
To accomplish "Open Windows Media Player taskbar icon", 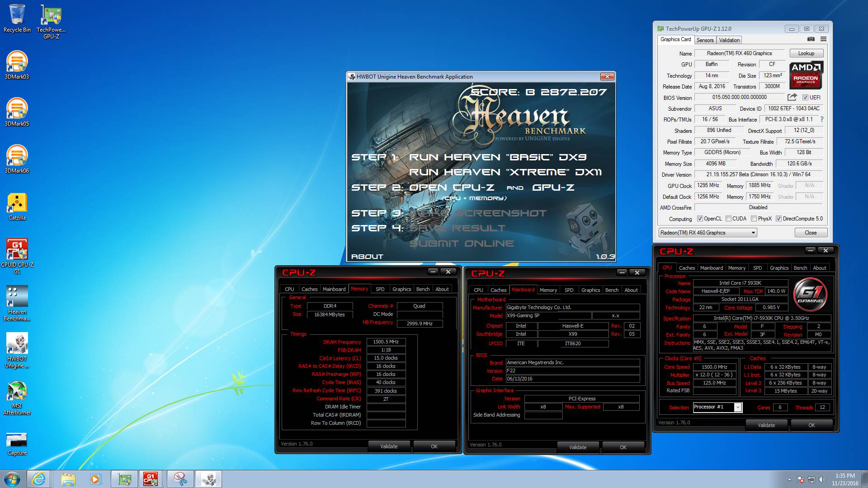I will (x=95, y=479).
